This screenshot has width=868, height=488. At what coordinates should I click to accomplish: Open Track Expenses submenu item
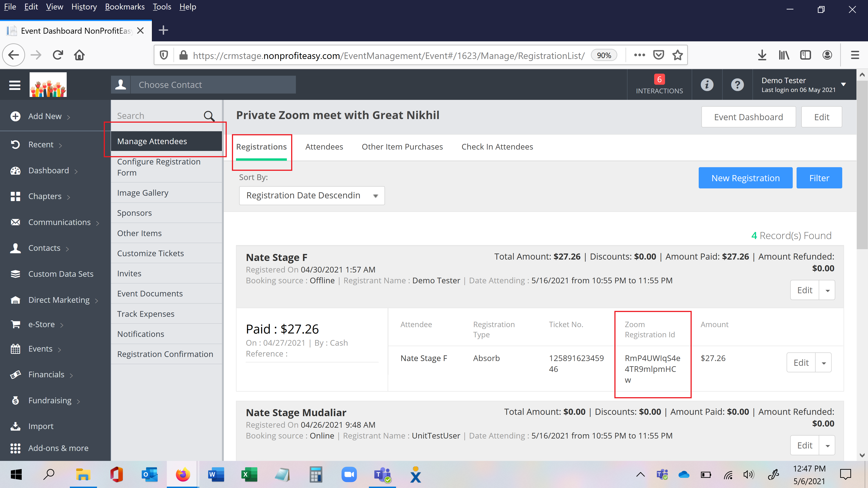coord(166,314)
